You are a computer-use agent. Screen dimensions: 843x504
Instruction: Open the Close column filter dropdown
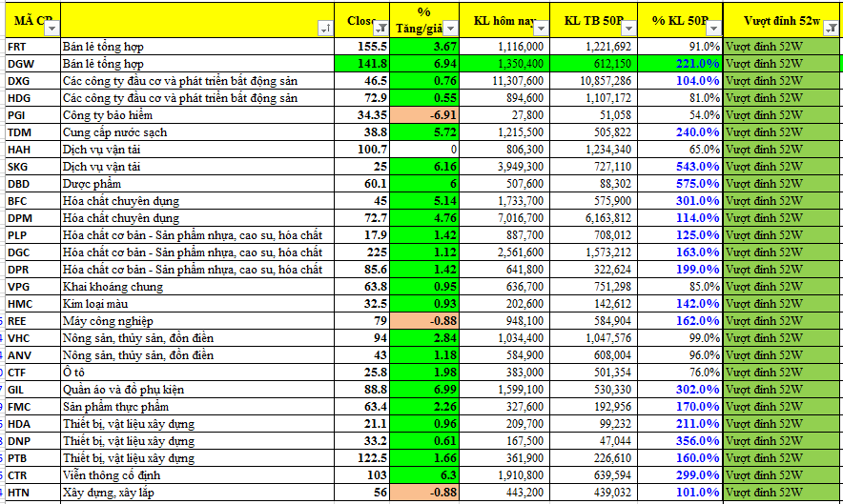tap(381, 29)
